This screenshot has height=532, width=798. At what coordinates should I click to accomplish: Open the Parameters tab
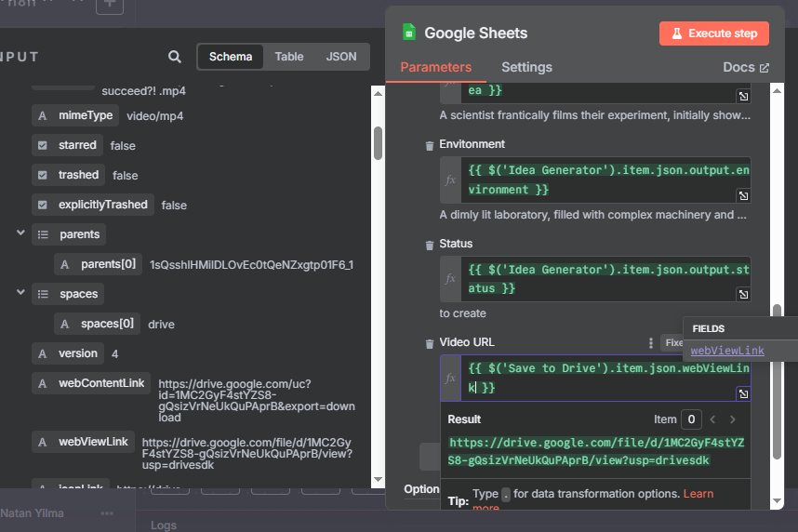click(x=435, y=67)
